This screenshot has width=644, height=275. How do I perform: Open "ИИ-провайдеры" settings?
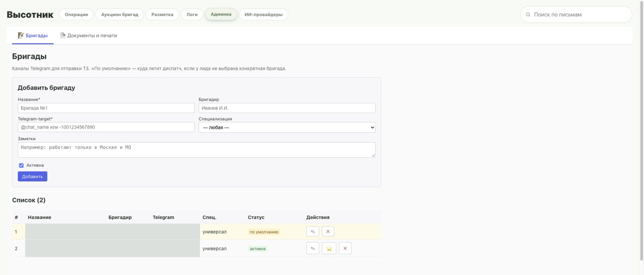click(263, 15)
